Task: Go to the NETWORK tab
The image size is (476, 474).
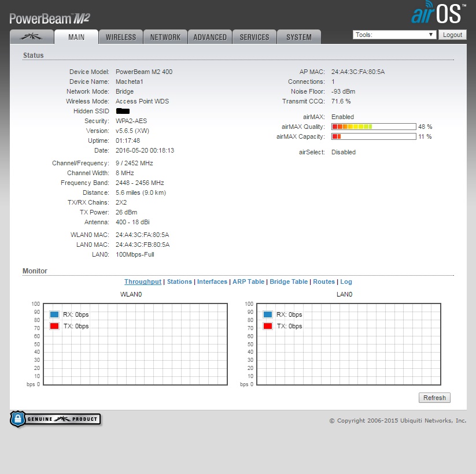Action: pos(165,37)
